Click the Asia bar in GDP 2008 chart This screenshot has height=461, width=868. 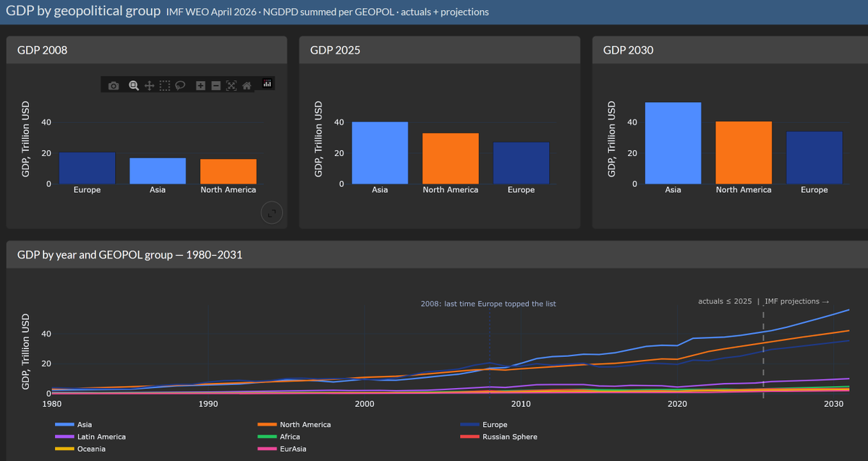coord(158,171)
